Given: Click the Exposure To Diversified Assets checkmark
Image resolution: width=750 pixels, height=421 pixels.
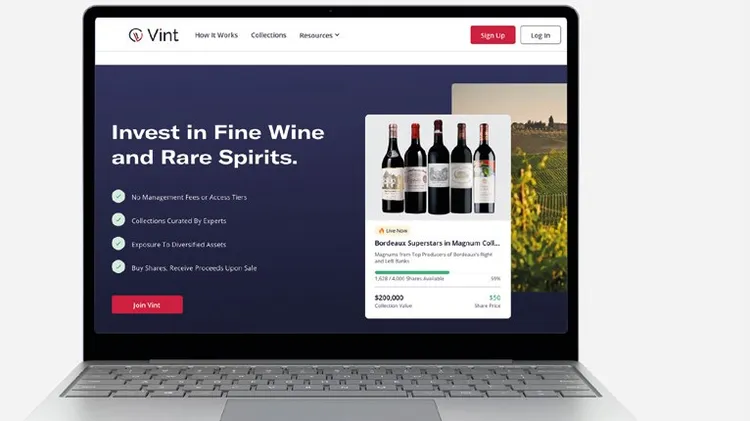Looking at the screenshot, I should point(119,244).
